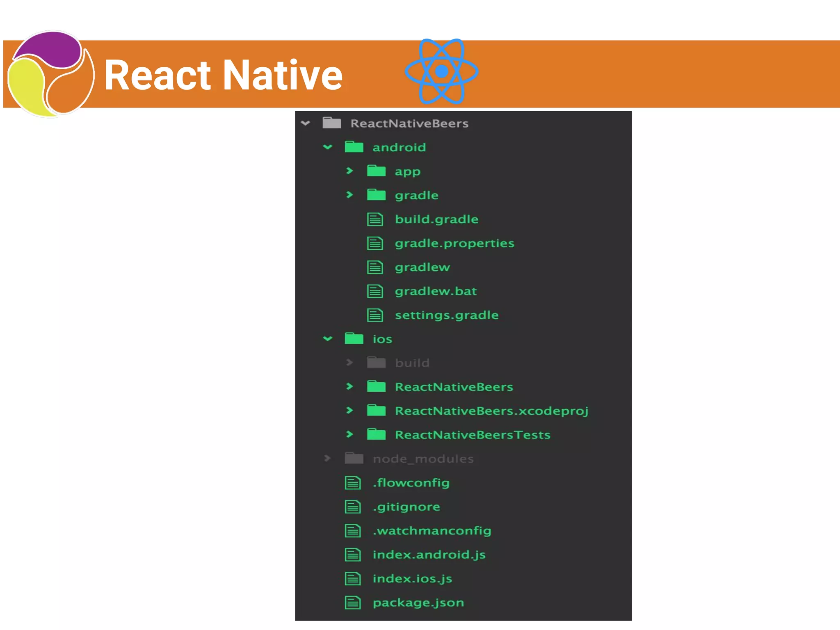840x630 pixels.
Task: Select the android folder name
Action: (399, 147)
